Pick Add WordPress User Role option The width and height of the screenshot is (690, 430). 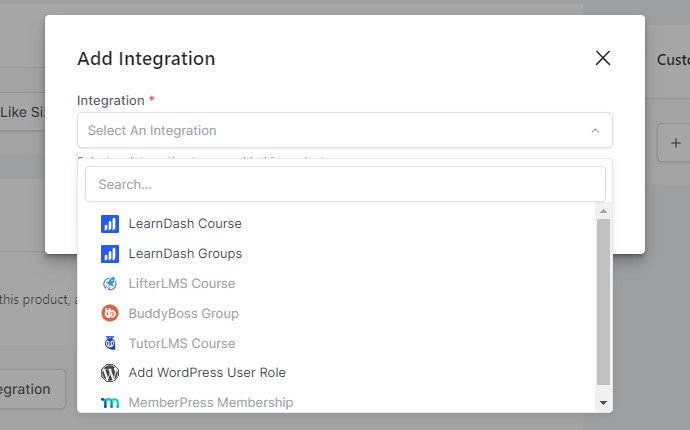338,373
